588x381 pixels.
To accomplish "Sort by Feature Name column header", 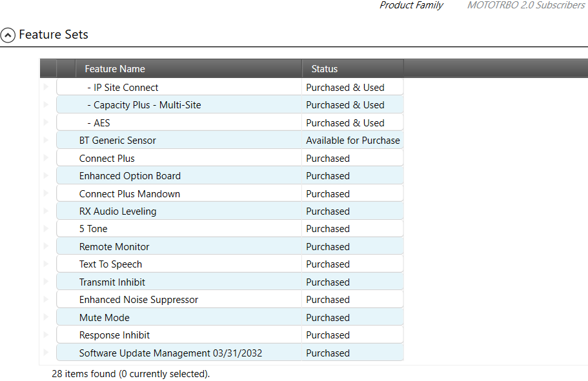I will 188,69.
